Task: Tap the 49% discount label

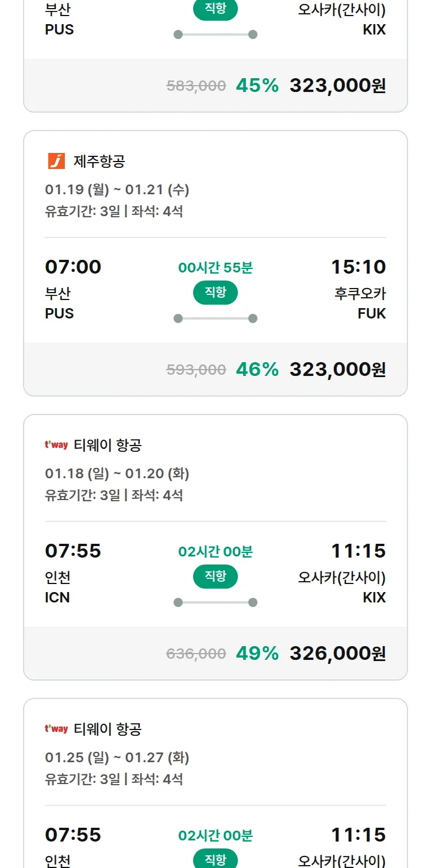Action: point(257,653)
